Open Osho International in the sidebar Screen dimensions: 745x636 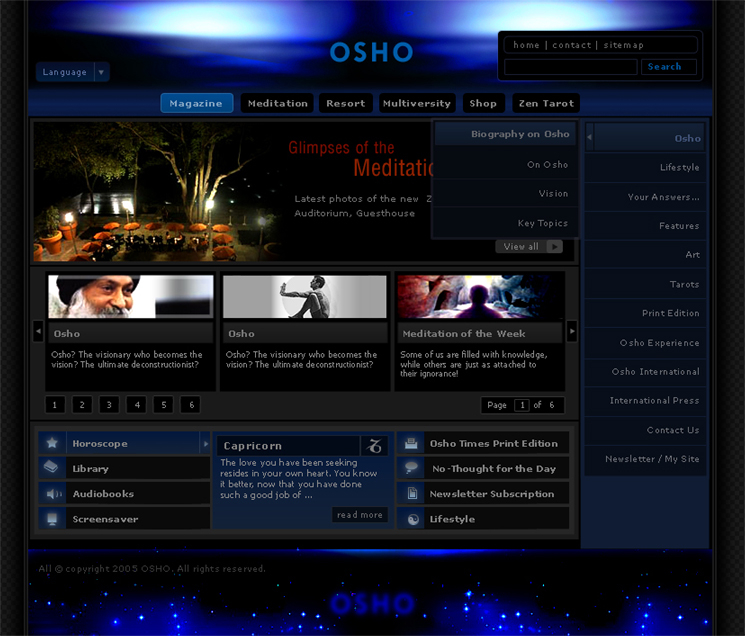645,371
